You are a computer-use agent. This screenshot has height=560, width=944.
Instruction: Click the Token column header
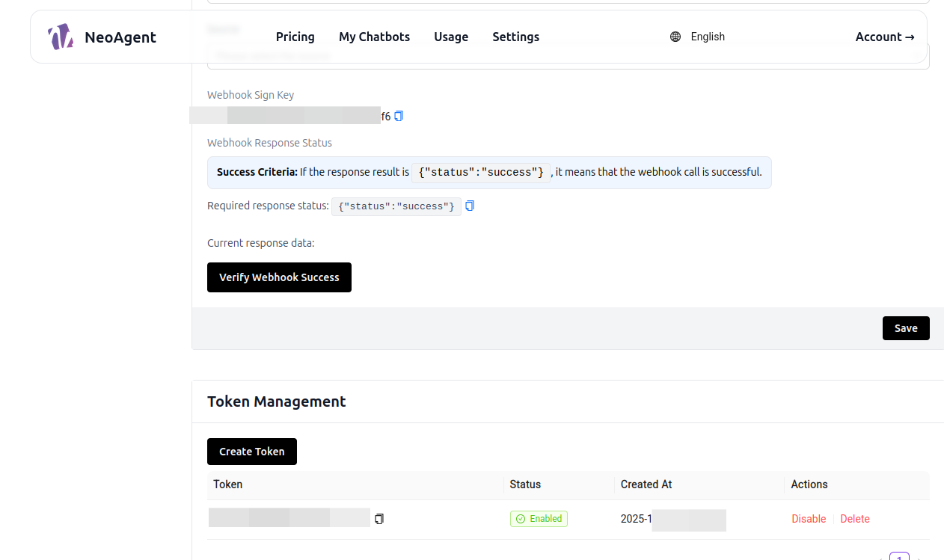[228, 484]
